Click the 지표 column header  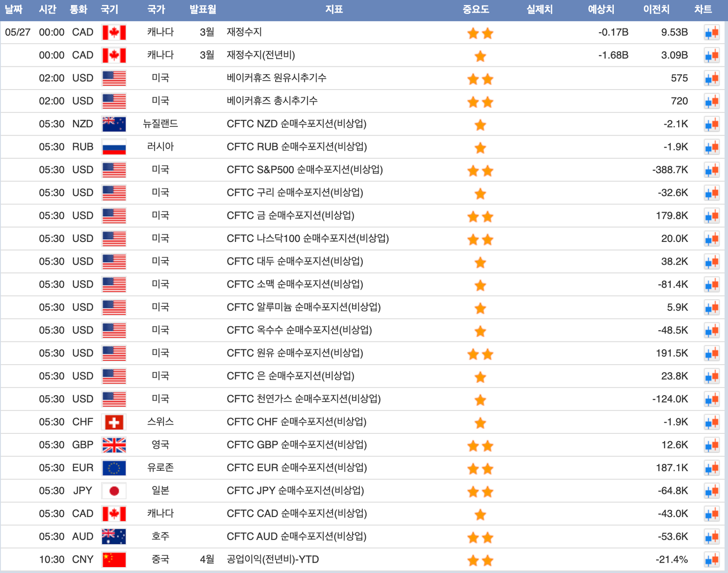coord(334,10)
